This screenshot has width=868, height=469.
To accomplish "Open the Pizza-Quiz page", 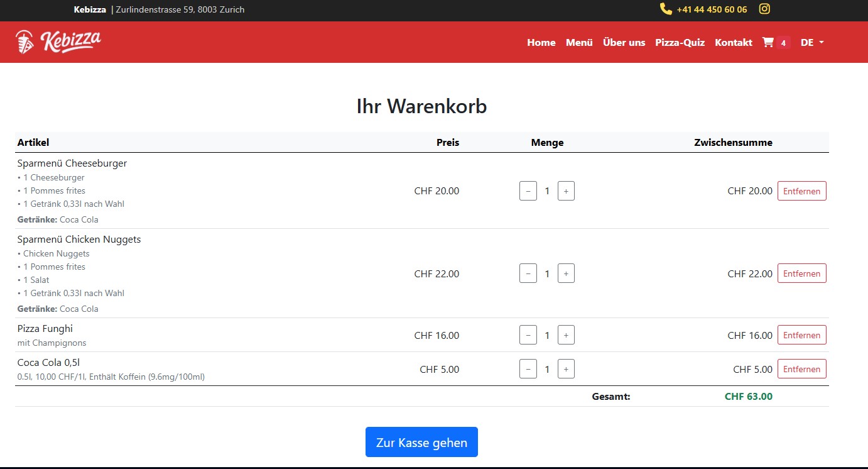I will click(x=680, y=42).
